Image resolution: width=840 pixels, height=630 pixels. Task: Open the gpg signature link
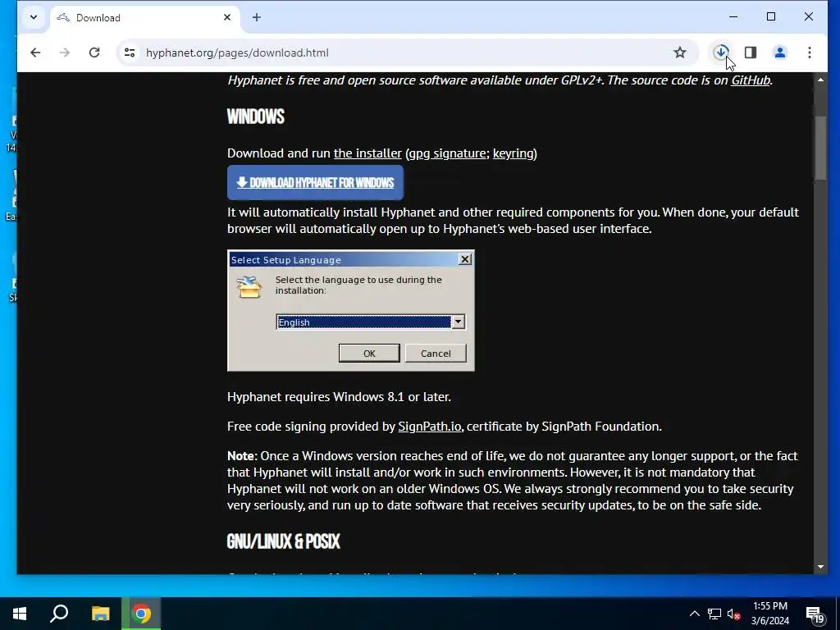point(447,153)
